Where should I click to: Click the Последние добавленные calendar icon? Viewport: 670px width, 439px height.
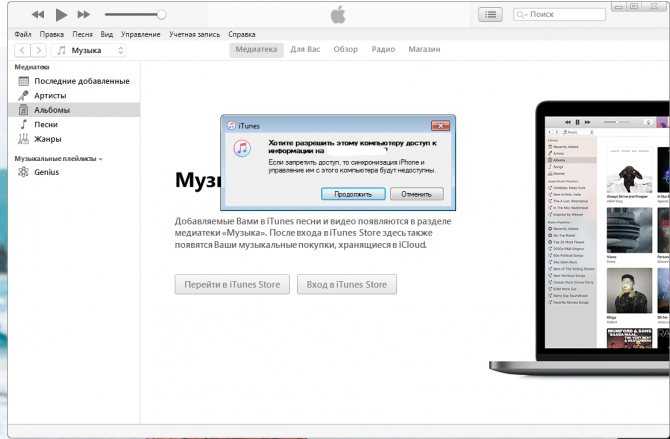(24, 81)
